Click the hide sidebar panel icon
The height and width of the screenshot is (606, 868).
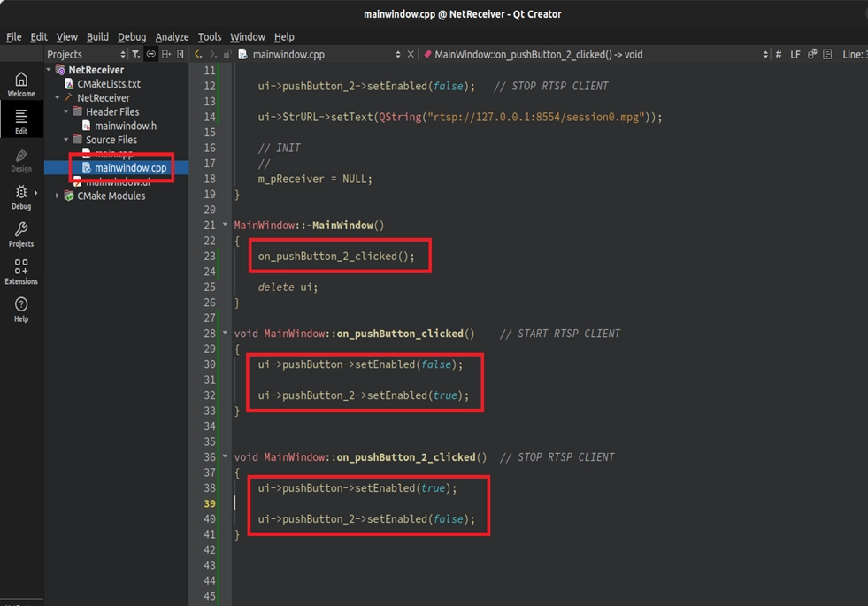tap(180, 54)
